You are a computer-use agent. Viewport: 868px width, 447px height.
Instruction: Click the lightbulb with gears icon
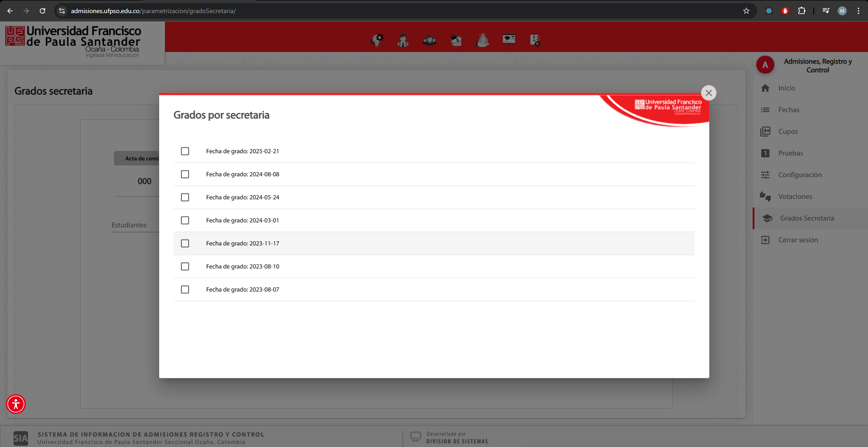377,40
